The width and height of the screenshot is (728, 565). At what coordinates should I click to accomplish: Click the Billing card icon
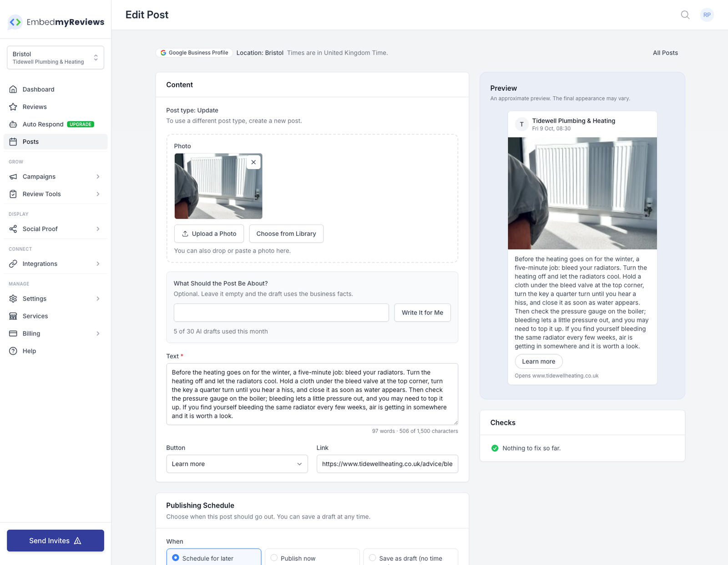(x=13, y=334)
